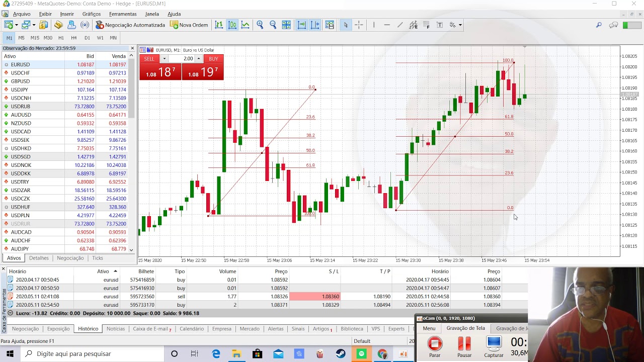
Task: Select the candlestick chart type icon
Action: click(x=232, y=25)
